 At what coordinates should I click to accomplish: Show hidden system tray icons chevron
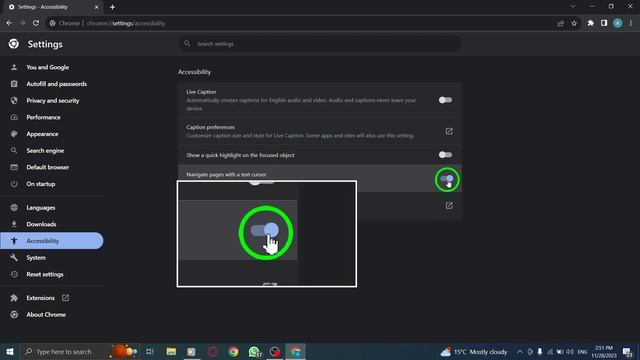(x=520, y=351)
